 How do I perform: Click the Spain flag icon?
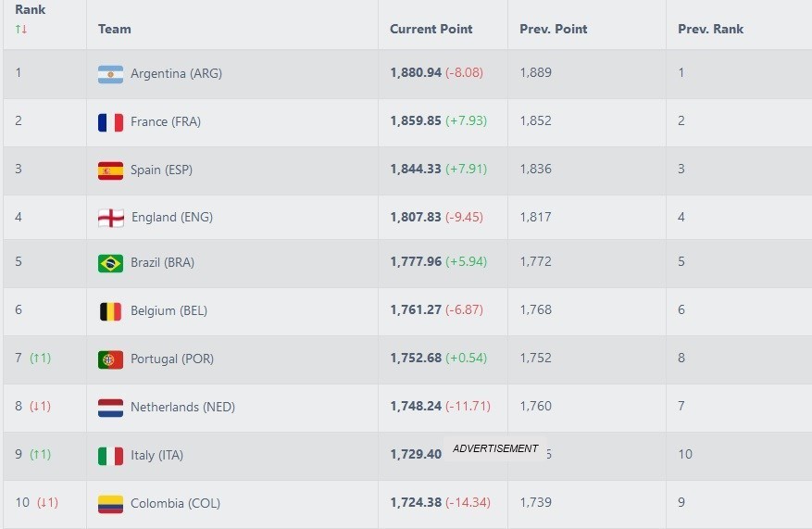pos(110,170)
